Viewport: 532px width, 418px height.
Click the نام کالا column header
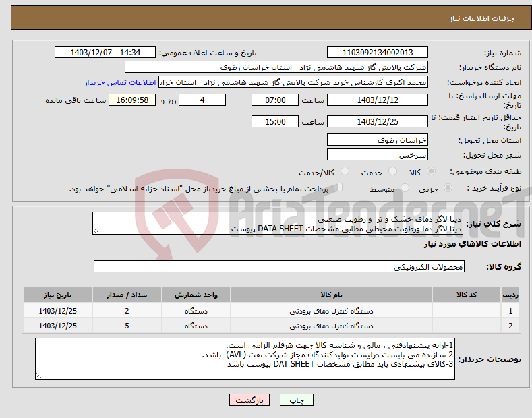click(x=331, y=295)
